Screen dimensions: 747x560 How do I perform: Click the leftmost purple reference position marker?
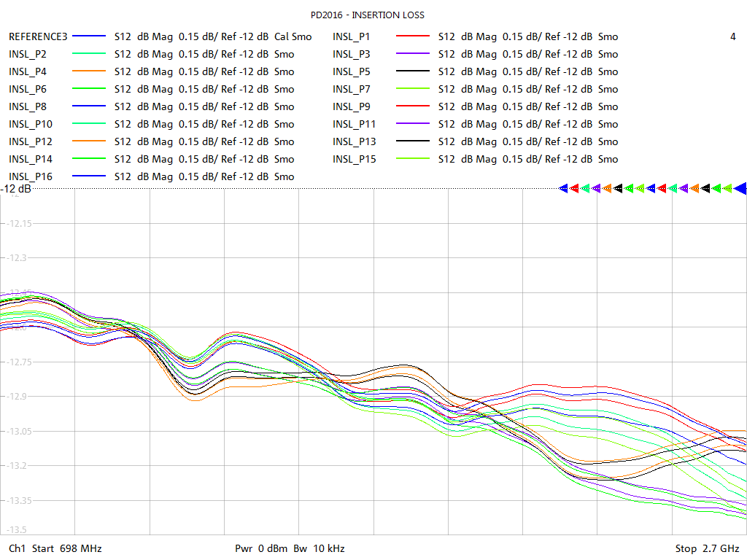pos(596,188)
